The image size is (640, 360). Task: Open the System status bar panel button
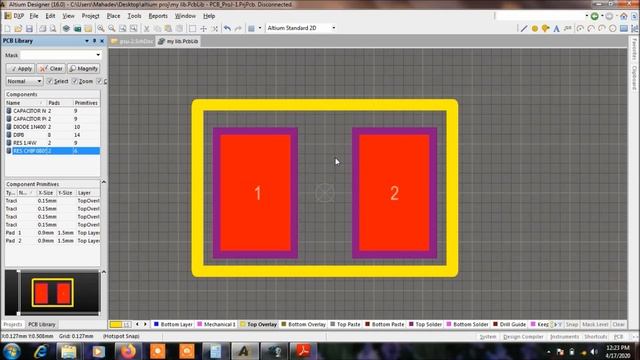[x=488, y=337]
